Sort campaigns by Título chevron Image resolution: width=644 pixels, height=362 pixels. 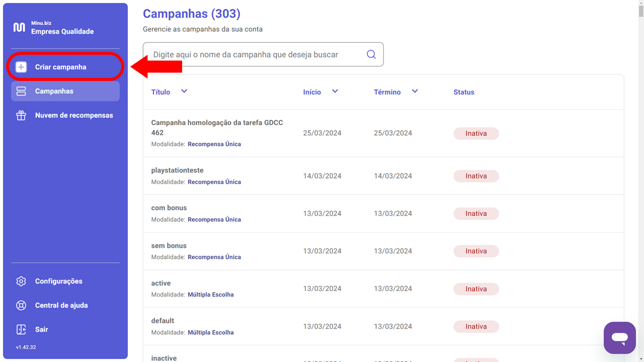tap(184, 91)
